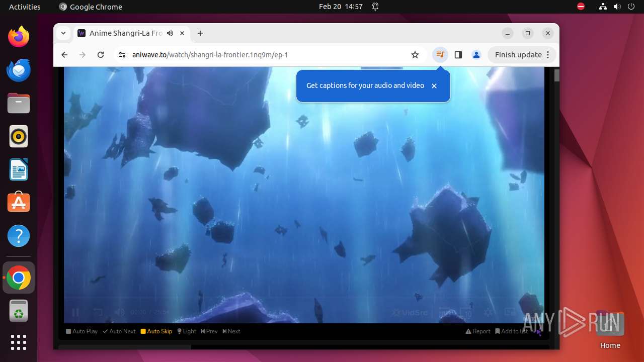This screenshot has height=362, width=644.
Task: Go to the Prev episode
Action: [x=209, y=331]
